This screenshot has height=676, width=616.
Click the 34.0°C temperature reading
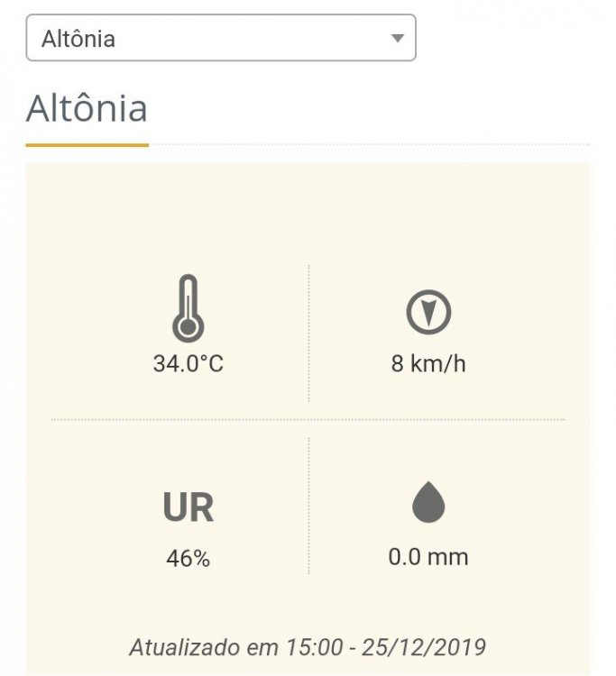tap(188, 364)
